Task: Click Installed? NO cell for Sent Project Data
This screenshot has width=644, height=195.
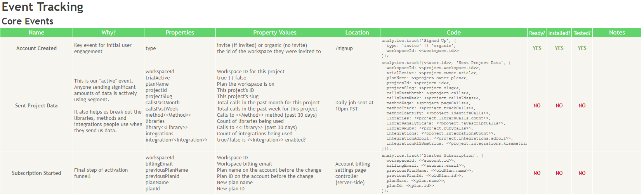Action: pos(559,106)
